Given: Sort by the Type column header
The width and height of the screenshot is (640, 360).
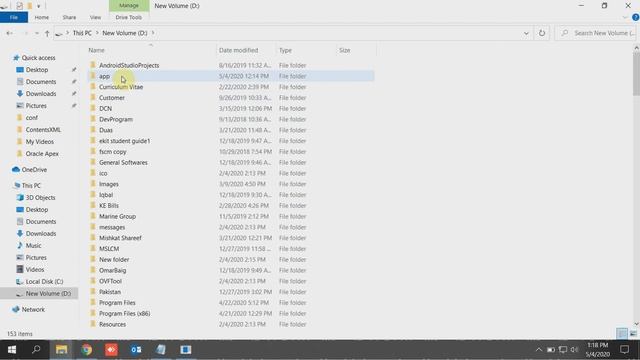Looking at the screenshot, I should point(285,50).
